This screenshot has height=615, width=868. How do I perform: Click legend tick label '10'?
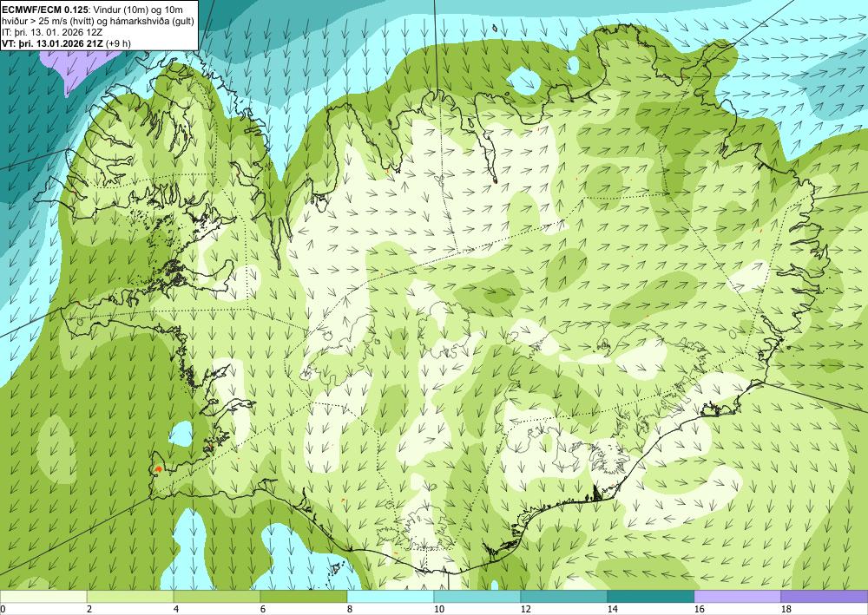click(x=438, y=610)
